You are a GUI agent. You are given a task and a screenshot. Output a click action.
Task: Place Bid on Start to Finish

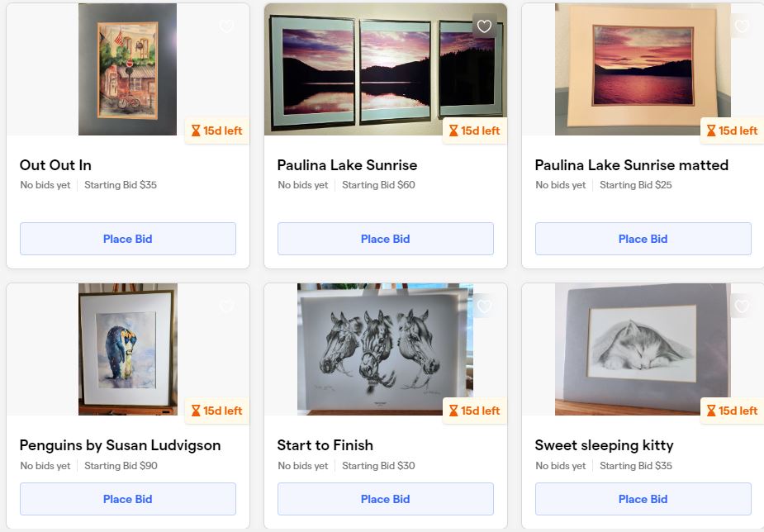(x=386, y=499)
